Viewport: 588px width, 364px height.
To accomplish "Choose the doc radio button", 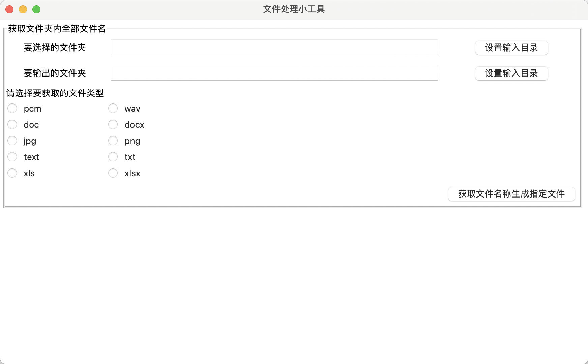I will click(12, 124).
